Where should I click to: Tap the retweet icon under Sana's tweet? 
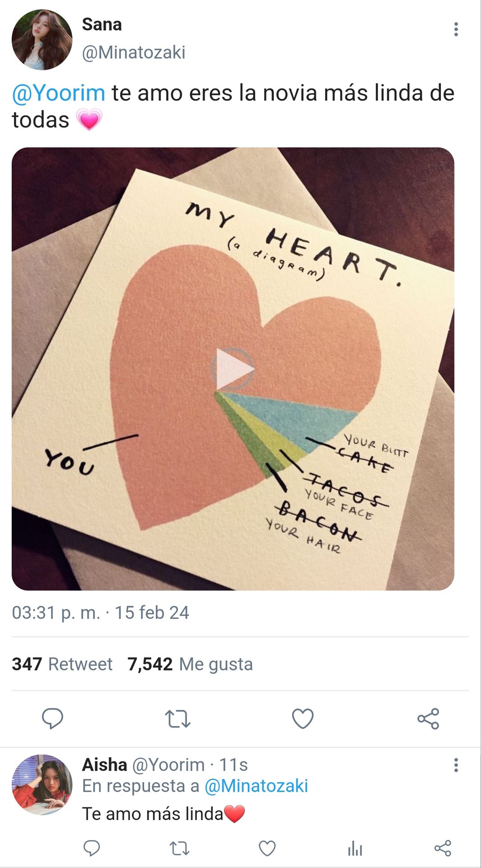click(x=177, y=719)
